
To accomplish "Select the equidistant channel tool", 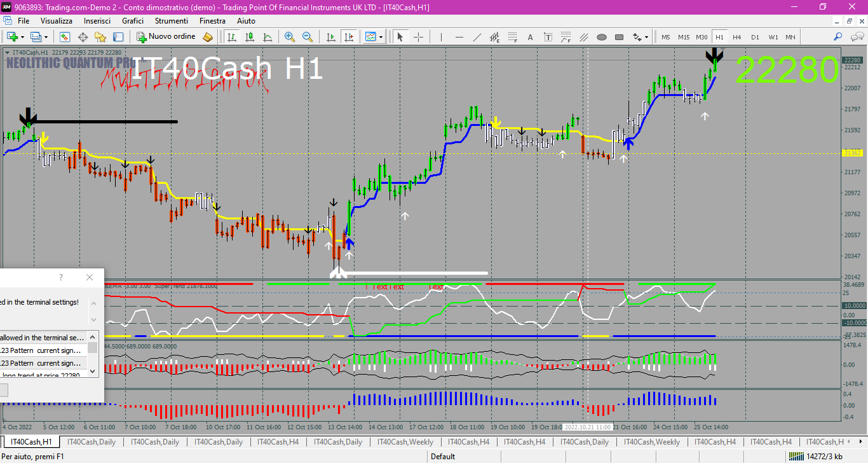I will coord(494,37).
